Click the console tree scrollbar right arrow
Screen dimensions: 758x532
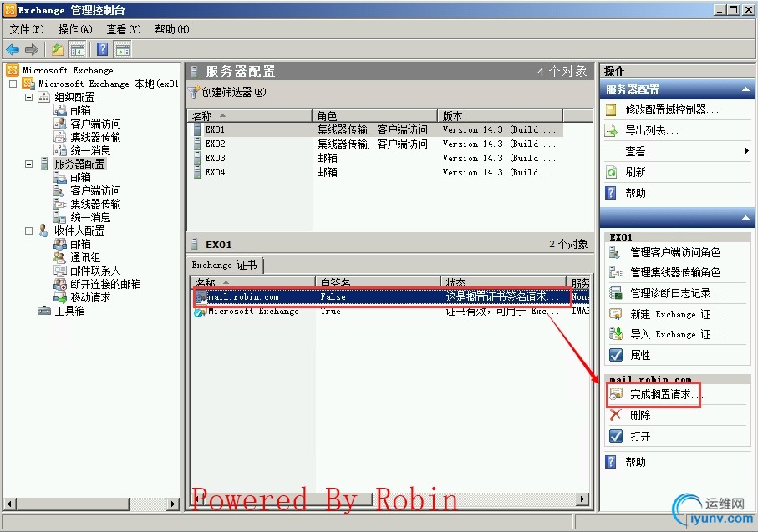point(174,504)
